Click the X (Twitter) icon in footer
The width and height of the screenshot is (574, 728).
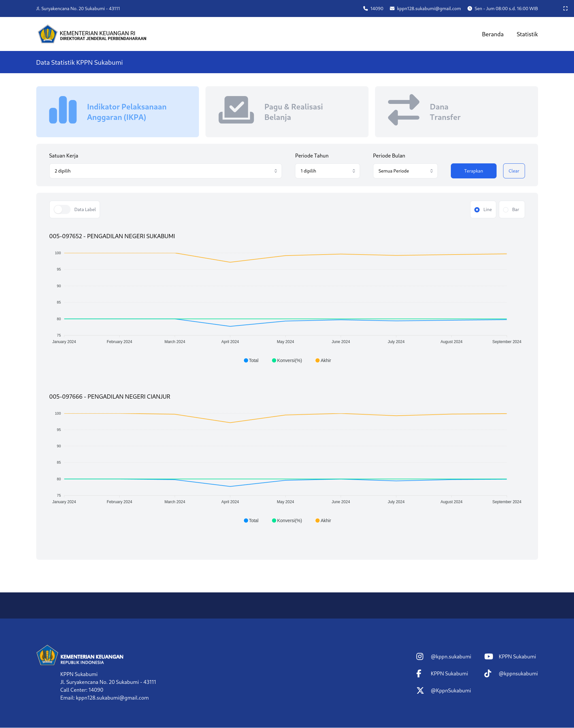point(420,690)
